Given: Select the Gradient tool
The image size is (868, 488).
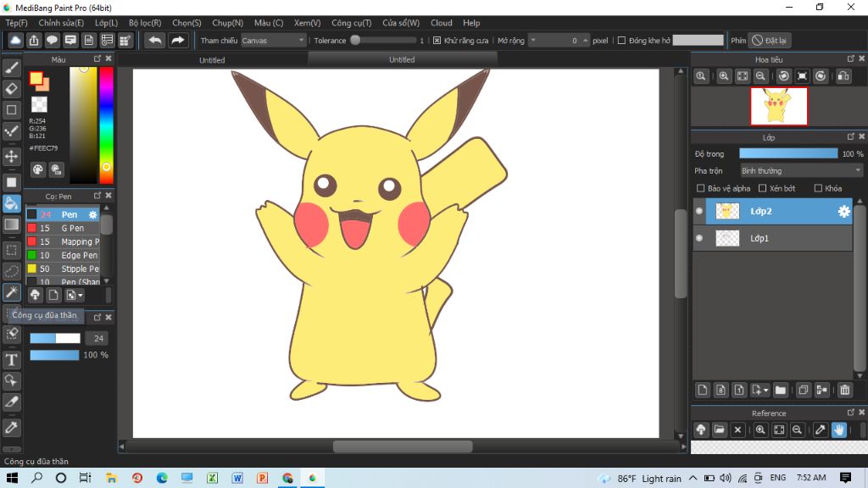Looking at the screenshot, I should (x=12, y=225).
